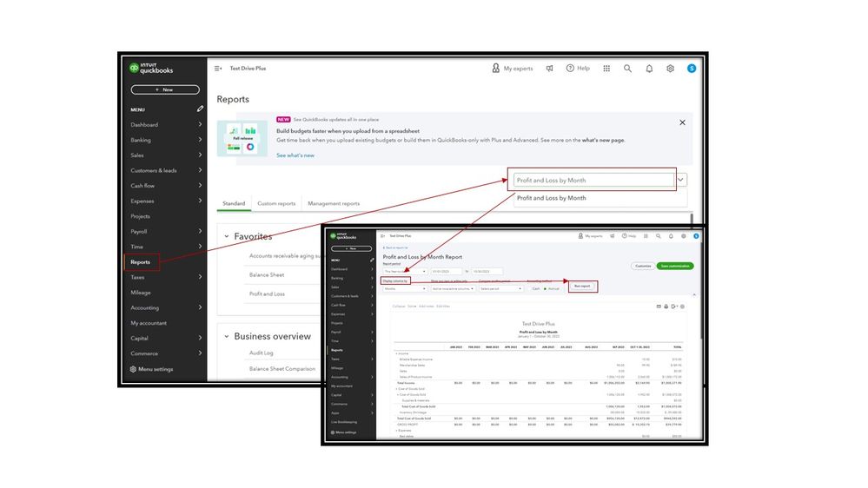
Task: Expand the report search dropdown arrow
Action: coord(681,180)
